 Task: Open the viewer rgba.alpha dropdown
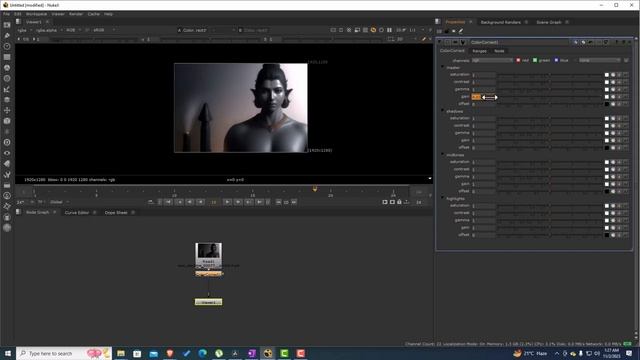point(49,30)
